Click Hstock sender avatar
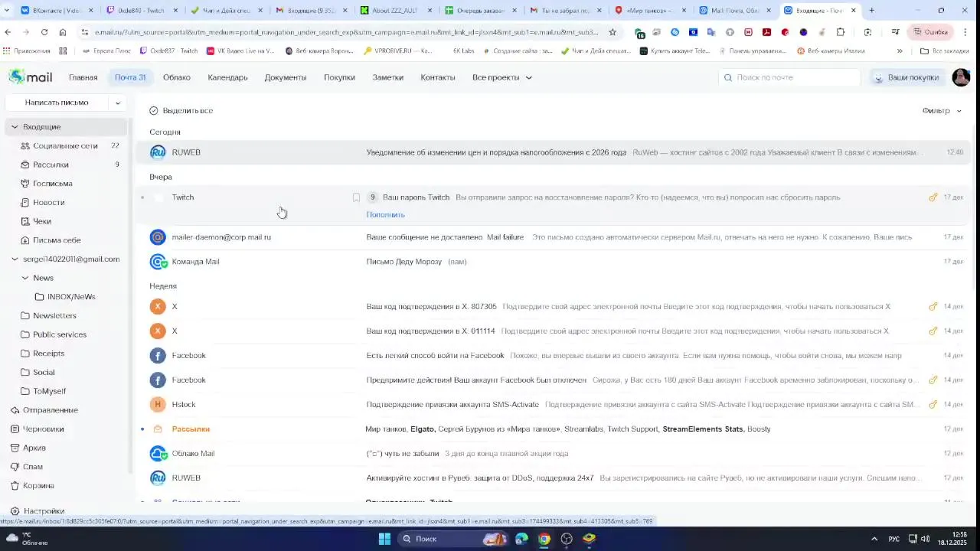Screen dimensions: 980x551 click(x=158, y=404)
